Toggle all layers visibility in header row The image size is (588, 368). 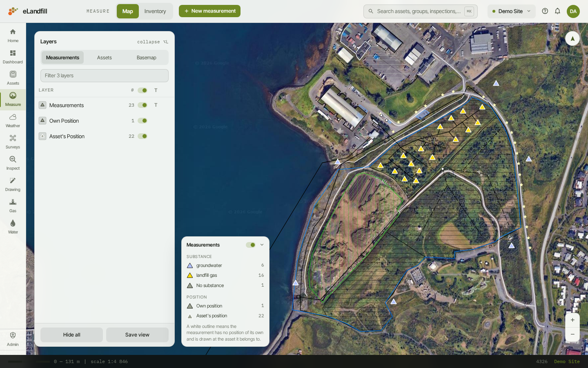point(143,90)
